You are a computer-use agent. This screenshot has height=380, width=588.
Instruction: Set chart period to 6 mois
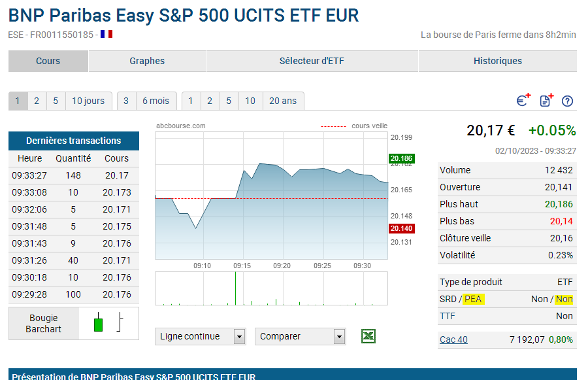155,101
